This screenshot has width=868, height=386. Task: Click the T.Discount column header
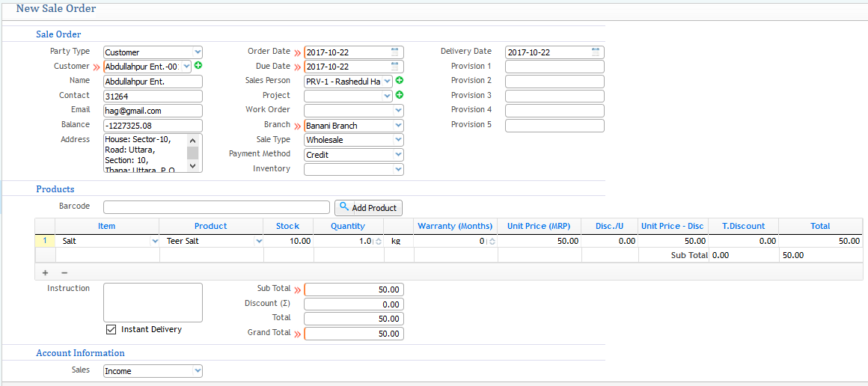744,226
